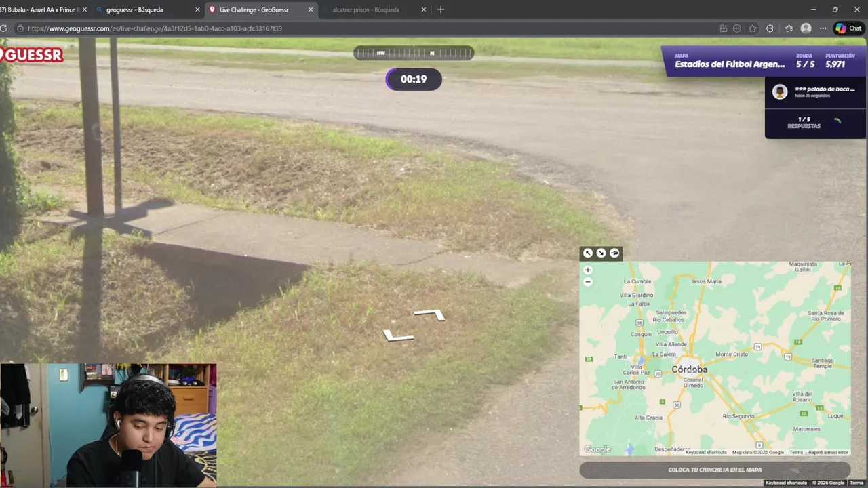Click Villa del Rosario on the guess map
The image size is (868, 488).
(x=802, y=396)
